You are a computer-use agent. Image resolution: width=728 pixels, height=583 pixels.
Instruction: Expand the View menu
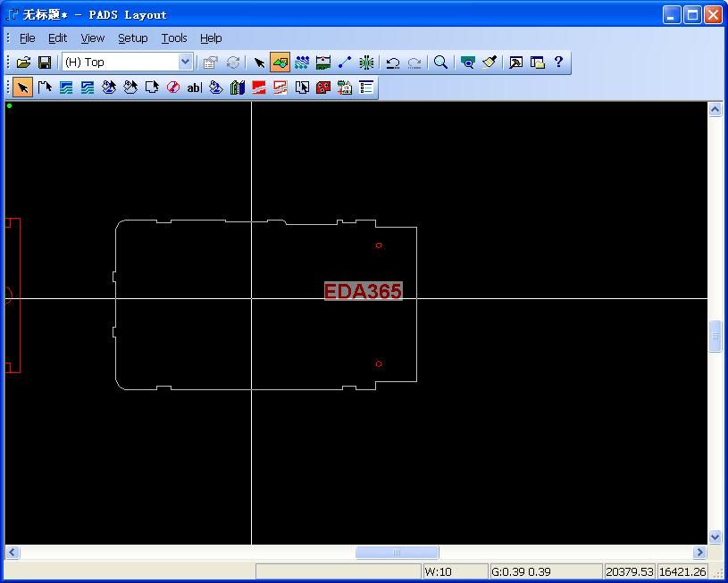pos(92,38)
